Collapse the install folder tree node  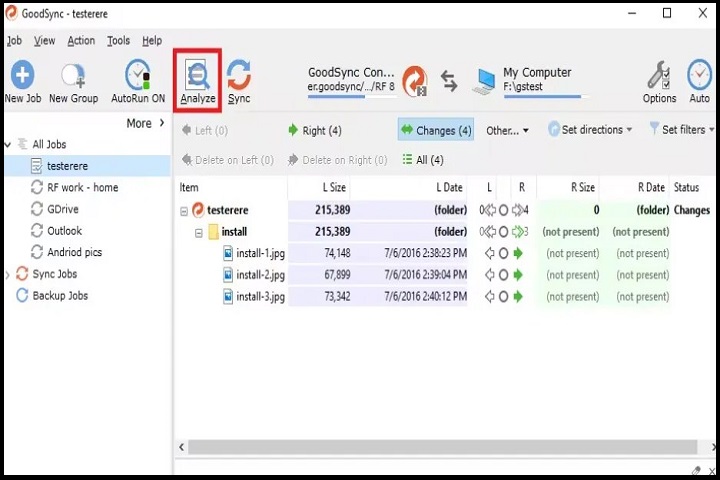[198, 232]
